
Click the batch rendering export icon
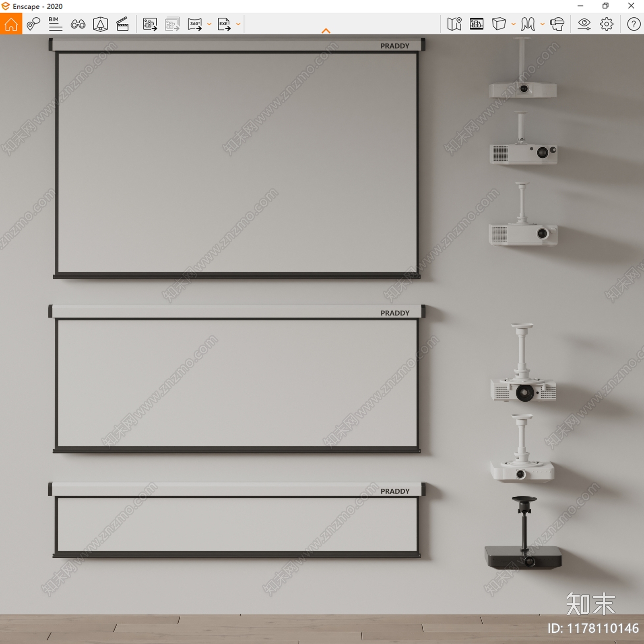[x=172, y=24]
